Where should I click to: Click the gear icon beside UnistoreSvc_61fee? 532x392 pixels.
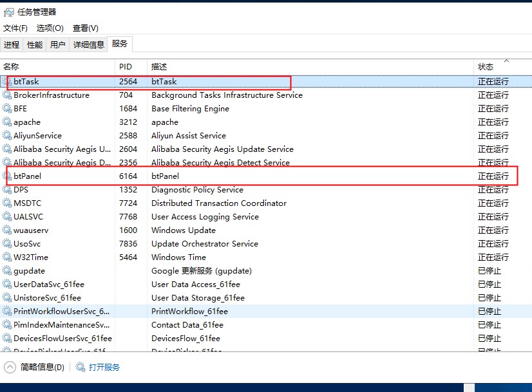click(x=7, y=298)
